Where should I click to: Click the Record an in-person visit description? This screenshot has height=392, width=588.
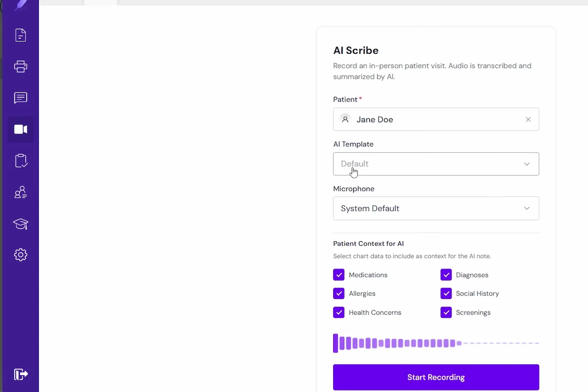coord(432,71)
